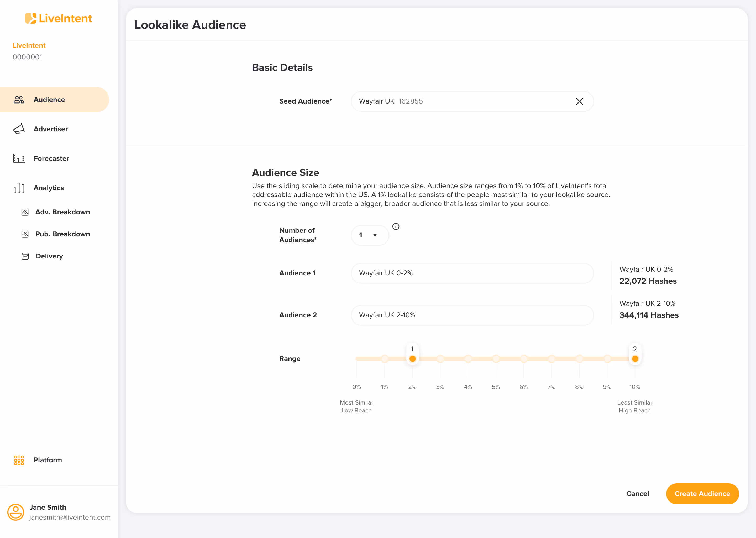Open the Audience menu item
This screenshot has width=756, height=538.
point(54,100)
